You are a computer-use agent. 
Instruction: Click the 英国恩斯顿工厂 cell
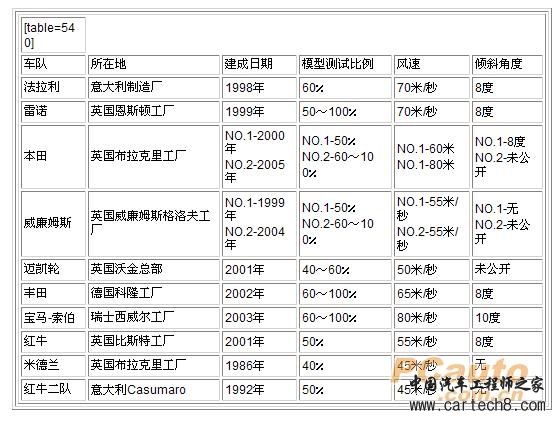click(154, 112)
